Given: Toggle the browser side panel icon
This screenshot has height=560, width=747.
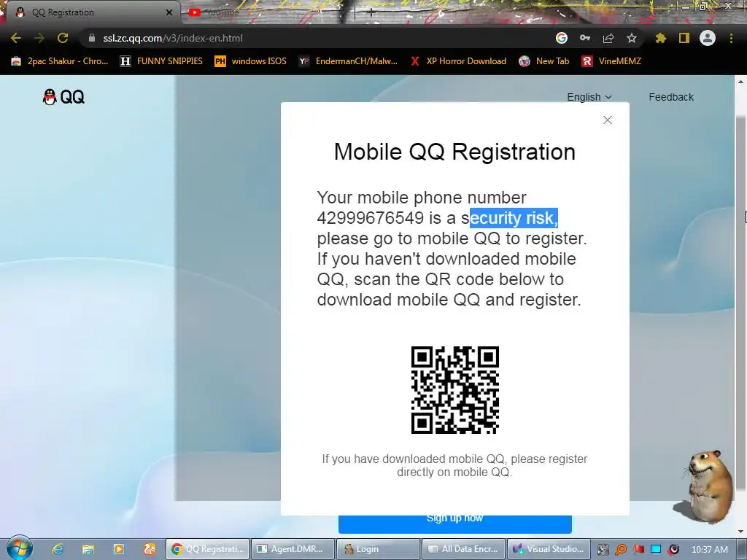Looking at the screenshot, I should (x=684, y=38).
